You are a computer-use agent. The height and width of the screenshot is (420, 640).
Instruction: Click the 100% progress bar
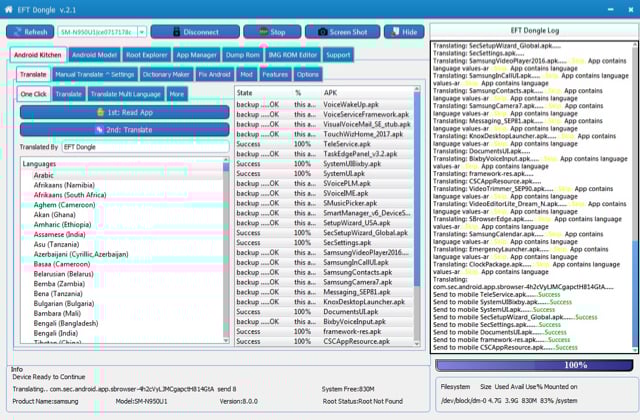(x=534, y=366)
